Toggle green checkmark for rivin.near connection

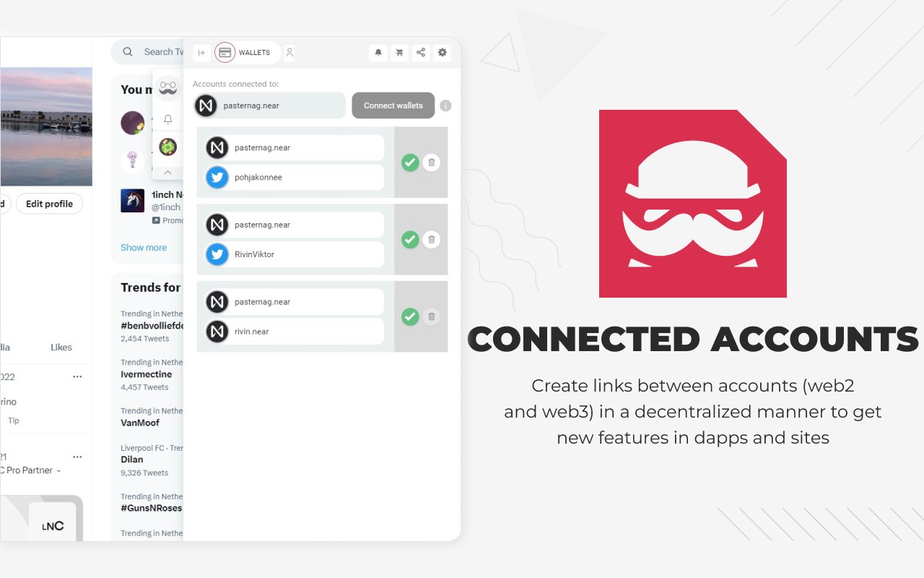410,316
